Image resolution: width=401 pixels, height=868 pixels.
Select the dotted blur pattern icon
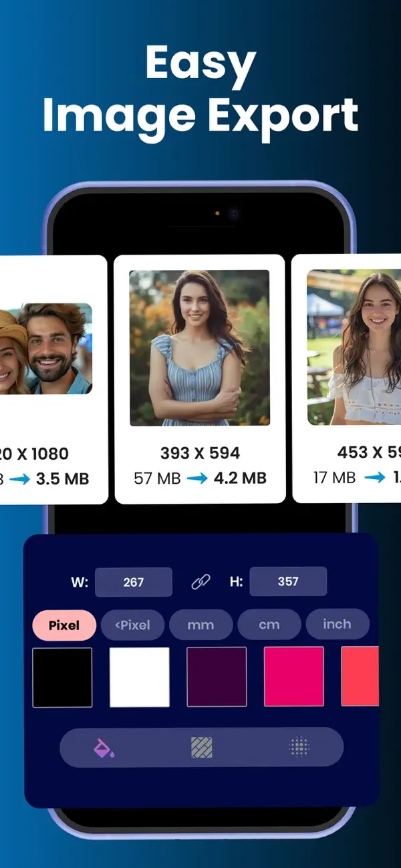(299, 747)
